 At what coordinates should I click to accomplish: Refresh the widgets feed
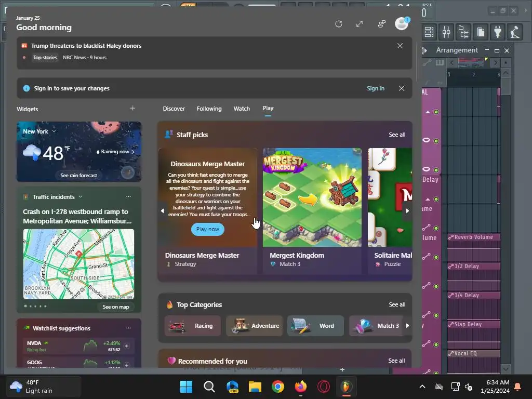pos(339,24)
